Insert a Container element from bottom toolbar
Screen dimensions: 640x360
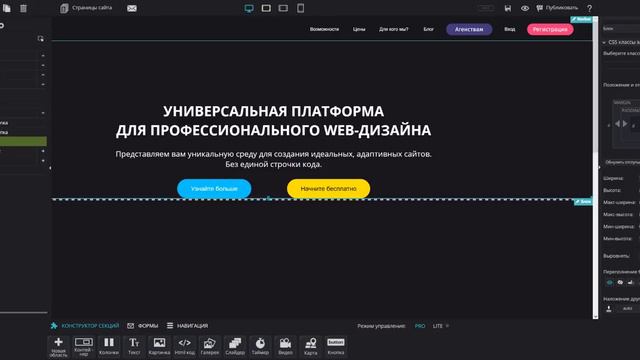pyautogui.click(x=84, y=347)
